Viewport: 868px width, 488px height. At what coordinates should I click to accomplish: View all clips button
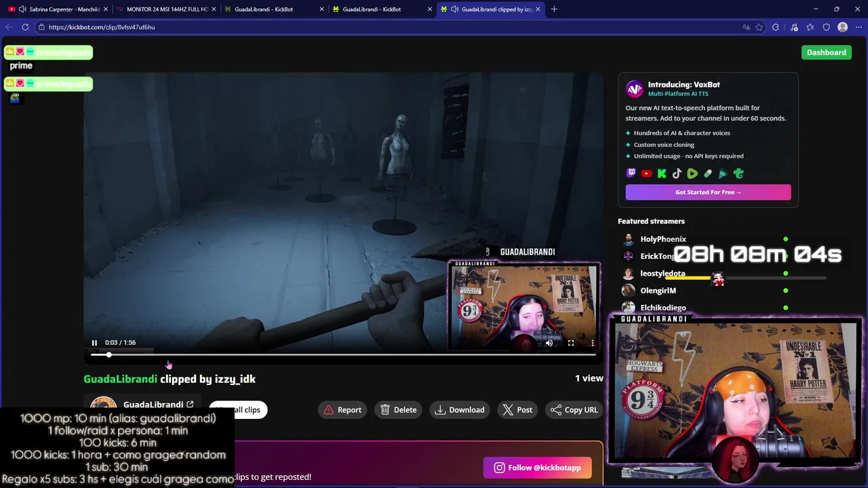[238, 409]
